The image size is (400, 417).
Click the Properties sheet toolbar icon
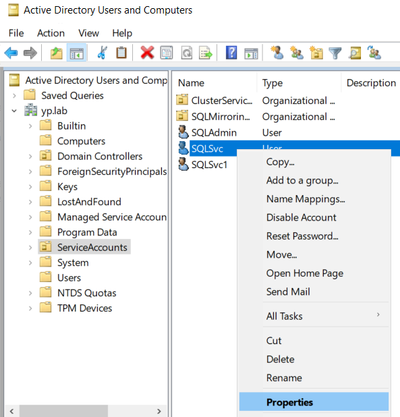167,53
